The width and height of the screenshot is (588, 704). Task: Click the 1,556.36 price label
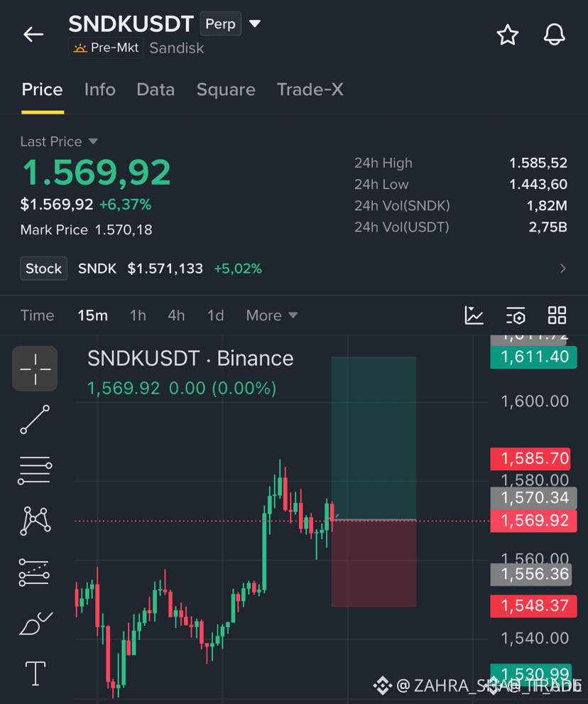[x=531, y=575]
